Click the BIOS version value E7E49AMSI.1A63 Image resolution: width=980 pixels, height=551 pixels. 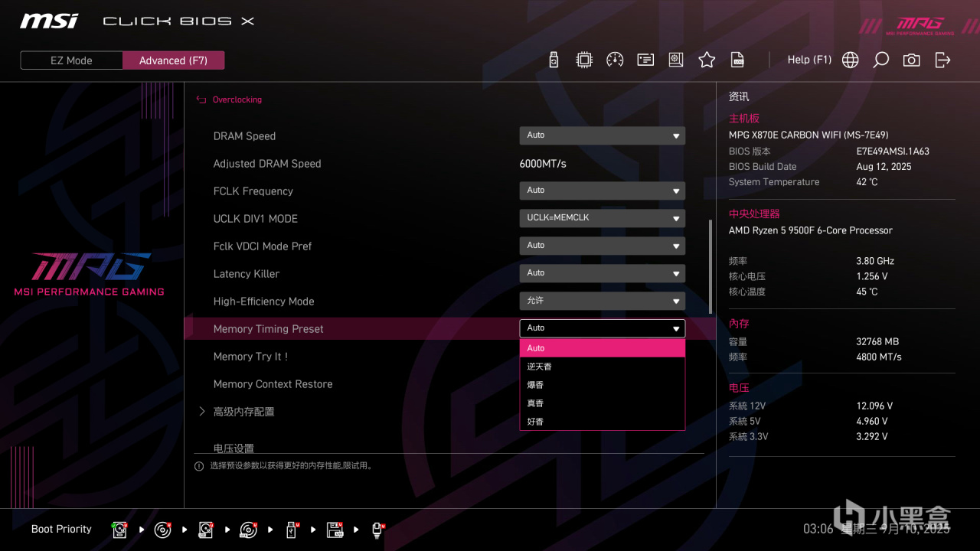(x=893, y=152)
